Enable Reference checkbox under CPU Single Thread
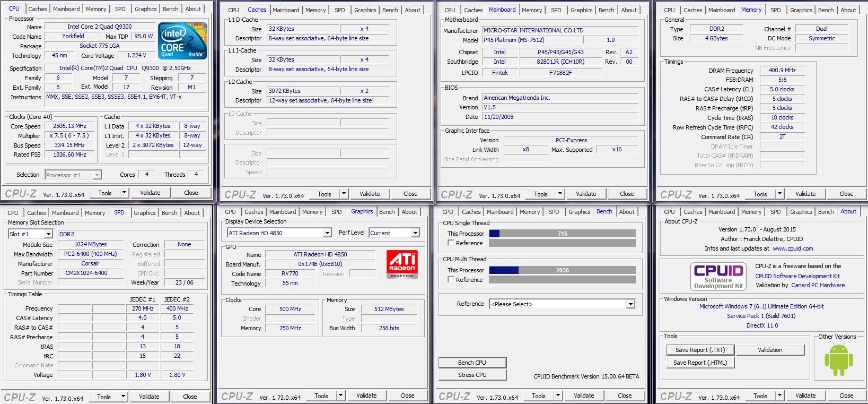Image resolution: width=868 pixels, height=404 pixels. coord(451,243)
